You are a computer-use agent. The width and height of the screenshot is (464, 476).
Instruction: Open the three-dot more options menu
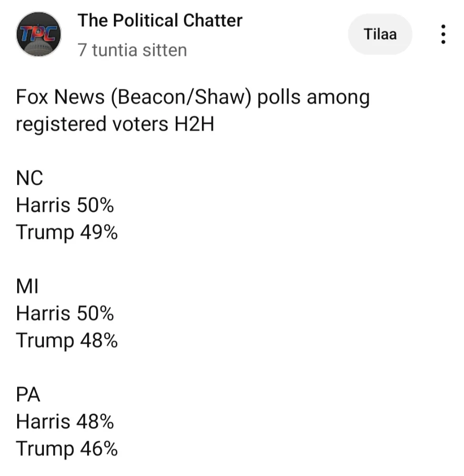click(443, 35)
